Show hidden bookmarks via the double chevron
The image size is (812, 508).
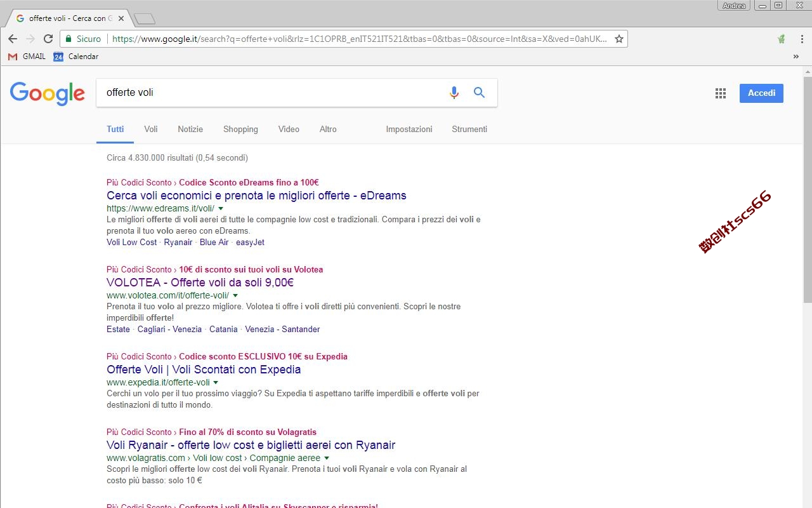(796, 57)
